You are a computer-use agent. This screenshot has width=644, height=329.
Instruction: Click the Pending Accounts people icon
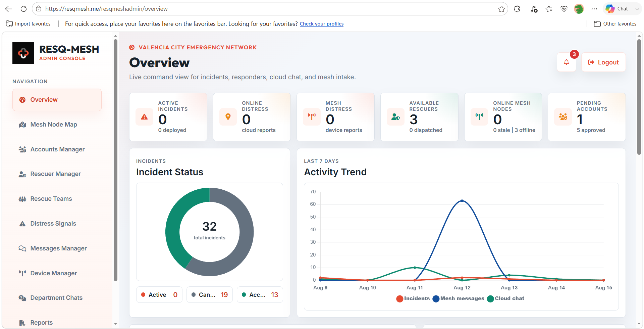click(x=563, y=117)
